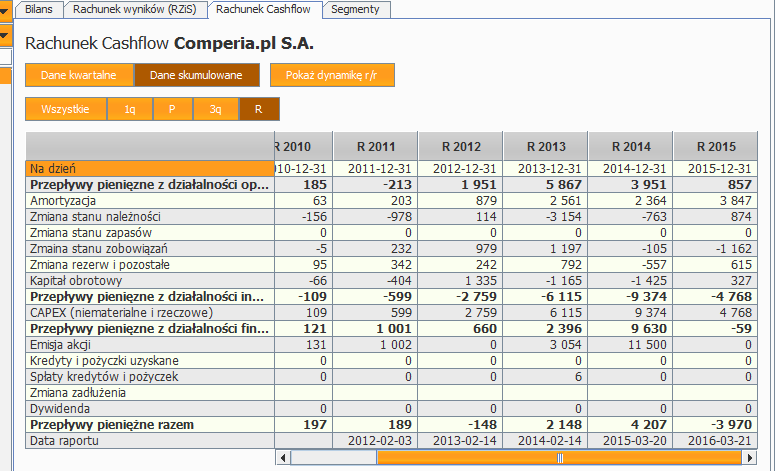778x471 pixels.
Task: Open the Segmenty tab
Action: [355, 9]
